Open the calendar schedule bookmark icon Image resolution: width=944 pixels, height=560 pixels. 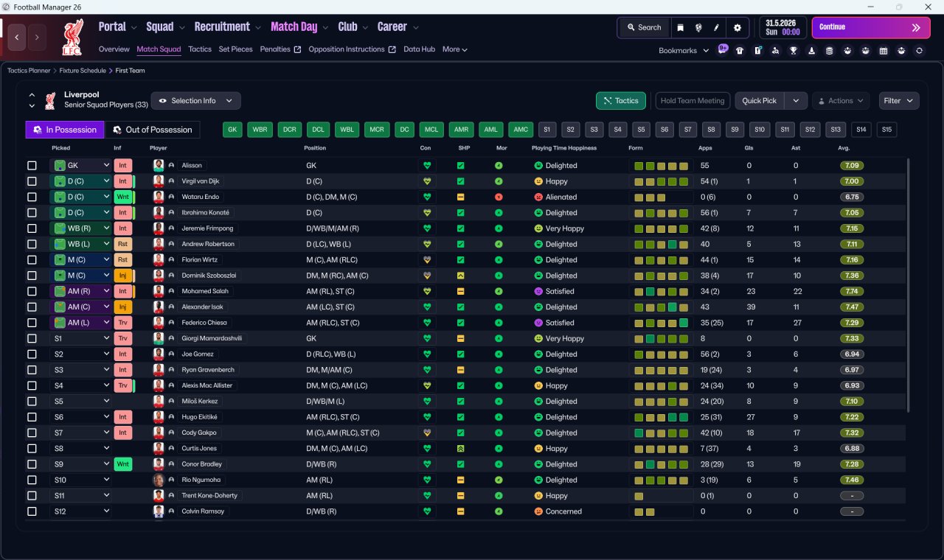point(883,51)
